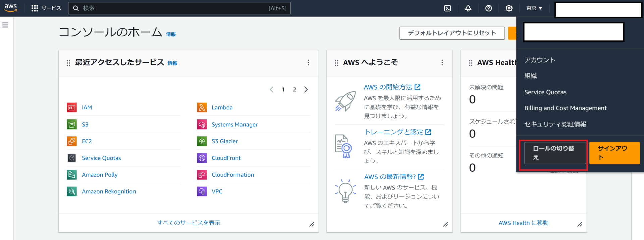Select page 1 of recent services

pos(283,89)
